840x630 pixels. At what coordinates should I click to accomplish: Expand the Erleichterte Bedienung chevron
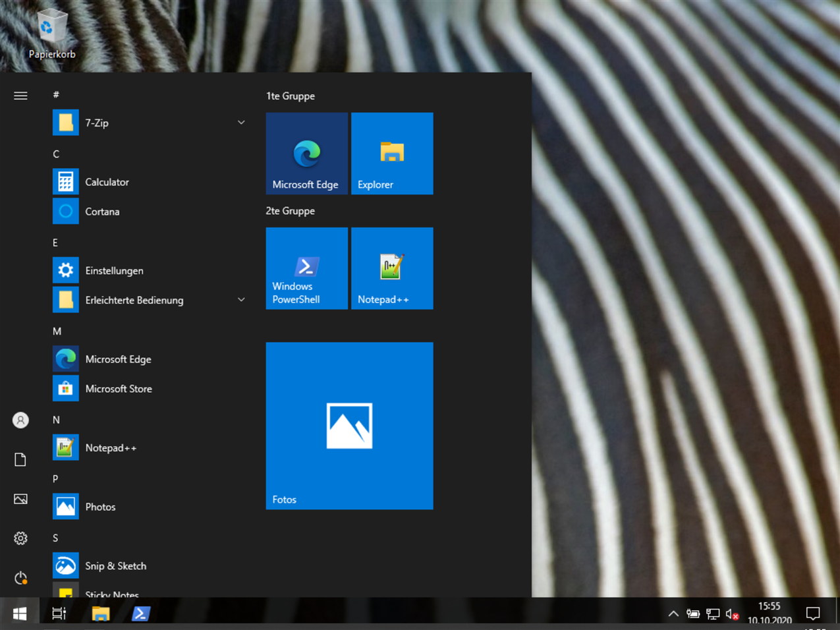click(241, 300)
